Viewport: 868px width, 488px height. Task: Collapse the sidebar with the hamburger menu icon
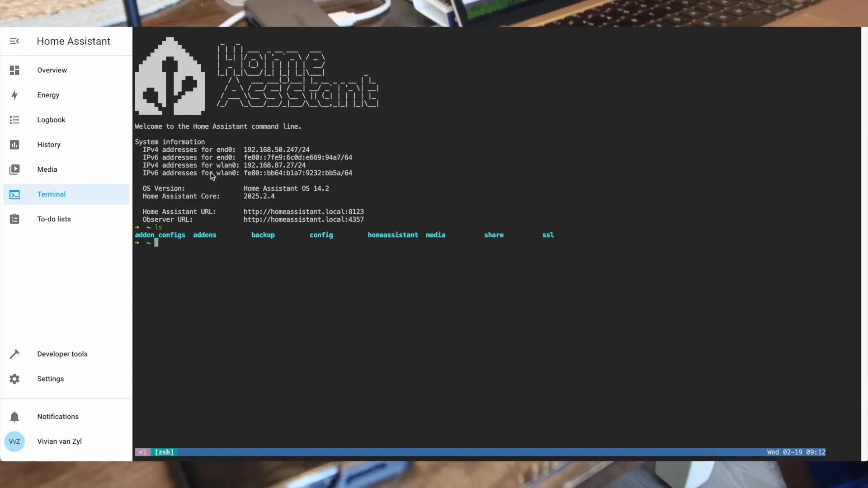tap(14, 41)
